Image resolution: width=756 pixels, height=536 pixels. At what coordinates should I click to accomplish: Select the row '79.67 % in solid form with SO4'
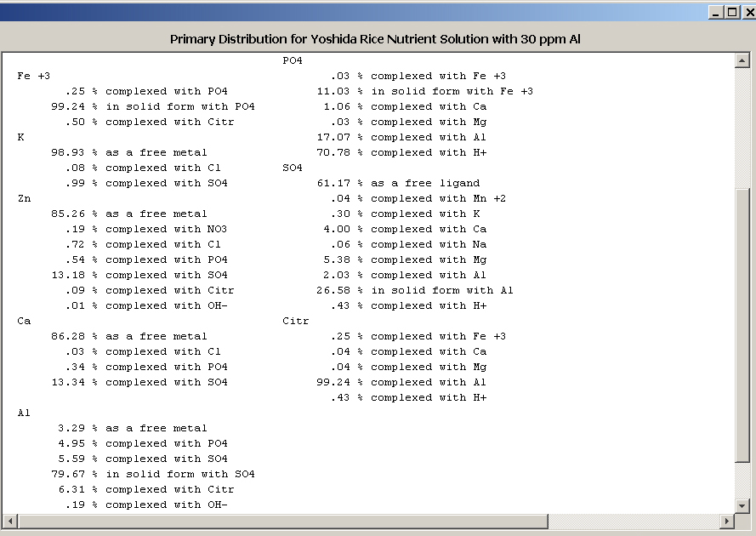click(153, 474)
